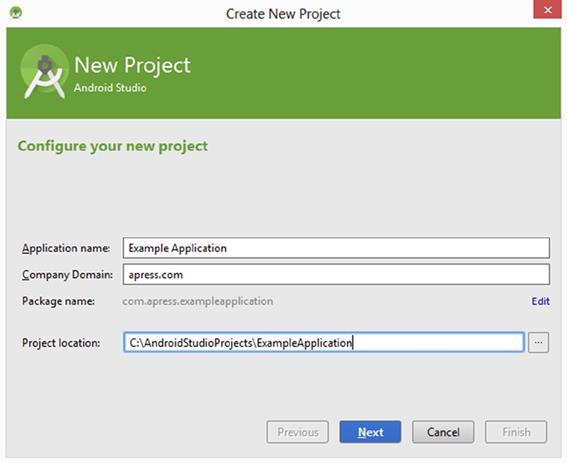This screenshot has height=463, width=567.
Task: Click the Configure your new project heading
Action: (112, 146)
